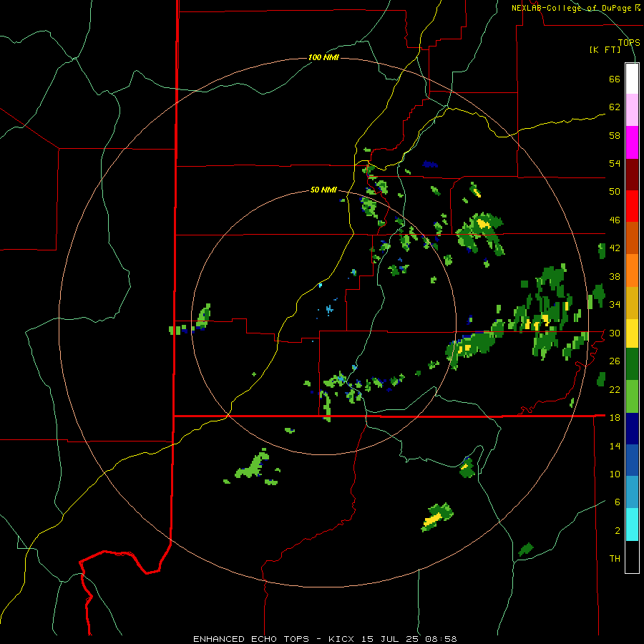This screenshot has height=644, width=644.
Task: Click the white color band of the tops scale
Action: click(x=632, y=79)
